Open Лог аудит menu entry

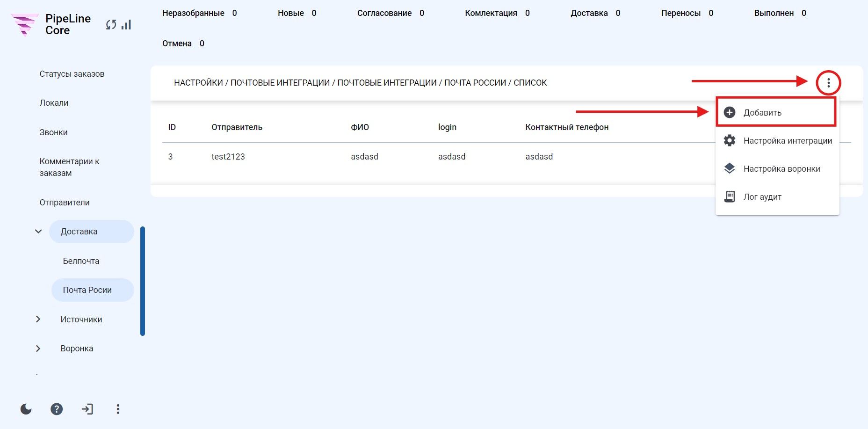click(777, 196)
